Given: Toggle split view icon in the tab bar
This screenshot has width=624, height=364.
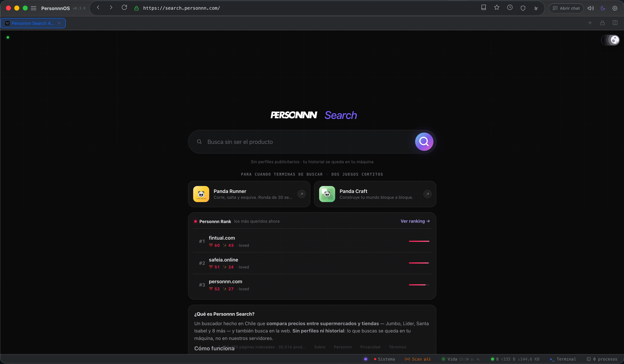Looking at the screenshot, I should click(x=615, y=23).
